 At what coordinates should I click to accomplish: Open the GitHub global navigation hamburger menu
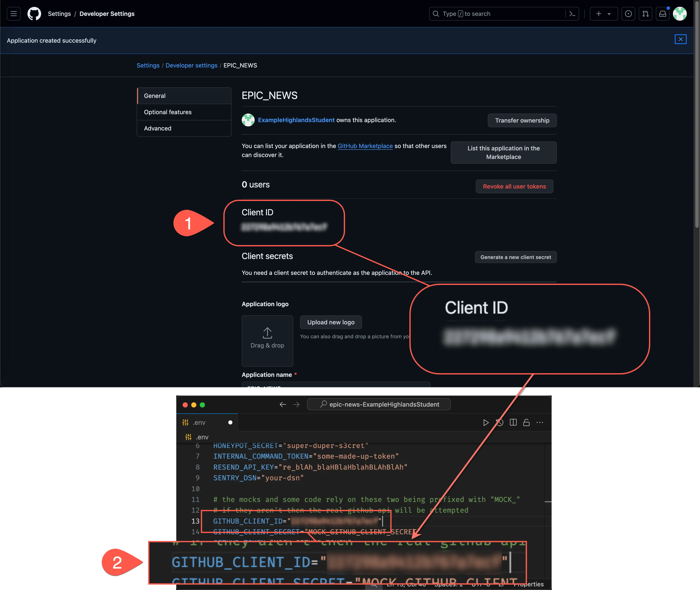pos(14,14)
